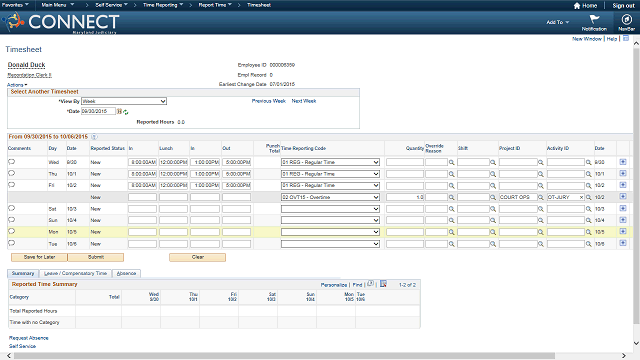Screen dimensions: 640x360
Task: Open Time Reporting Code dropdown for Sat 10/3
Action: coord(330,209)
